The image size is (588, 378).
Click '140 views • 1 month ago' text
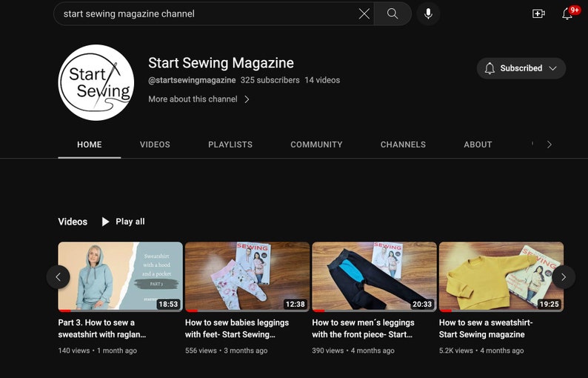[98, 351]
